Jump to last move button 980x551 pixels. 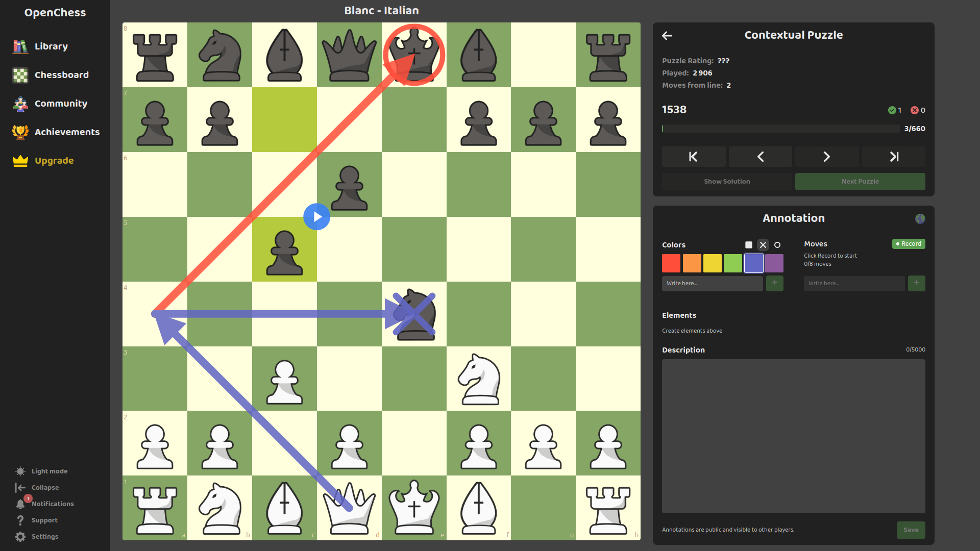coord(894,157)
